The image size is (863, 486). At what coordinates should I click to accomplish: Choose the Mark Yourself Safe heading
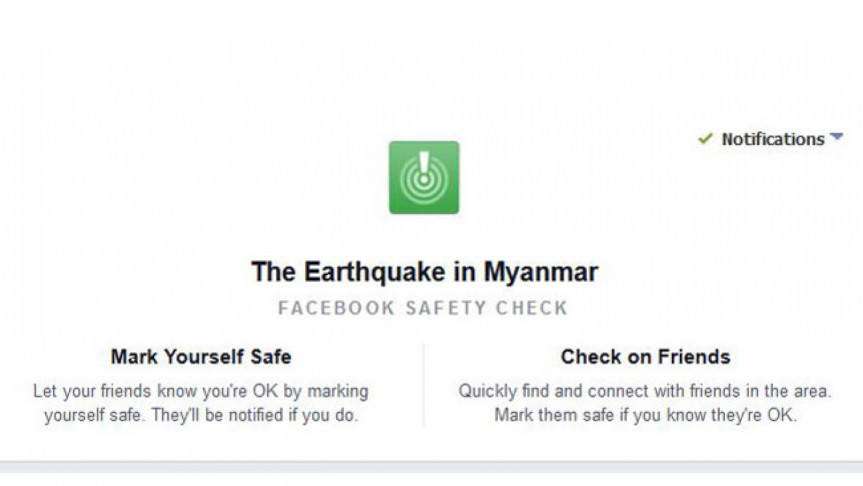(201, 357)
